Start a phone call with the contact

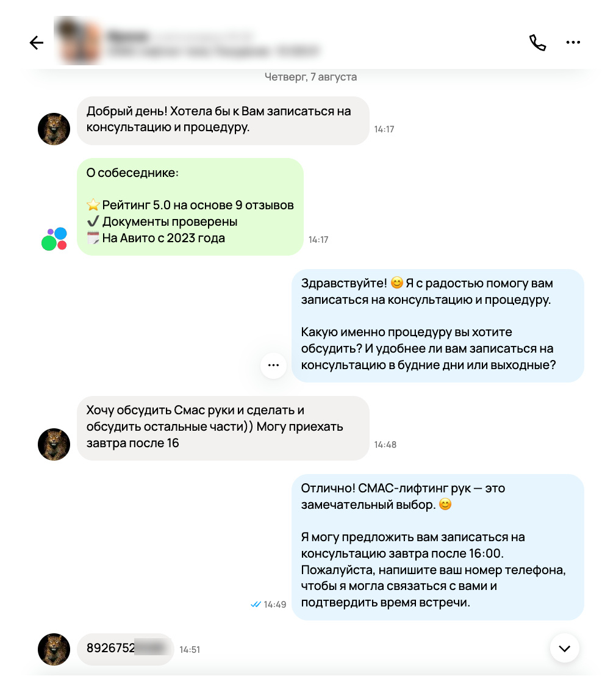537,42
